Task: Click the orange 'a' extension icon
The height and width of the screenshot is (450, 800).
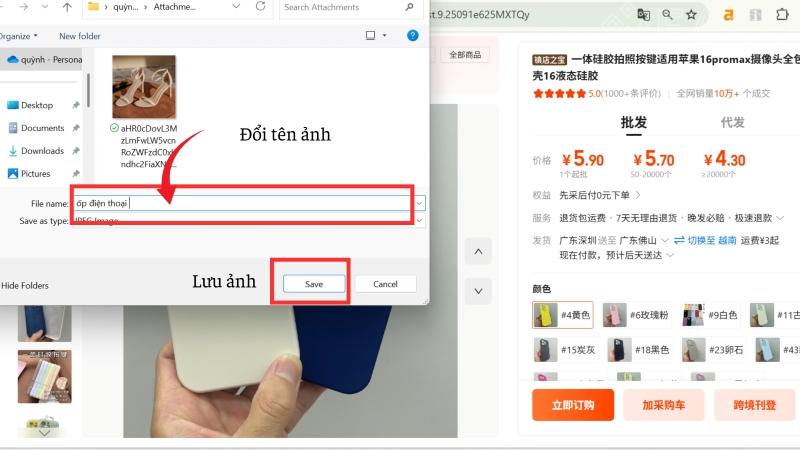Action: point(729,15)
